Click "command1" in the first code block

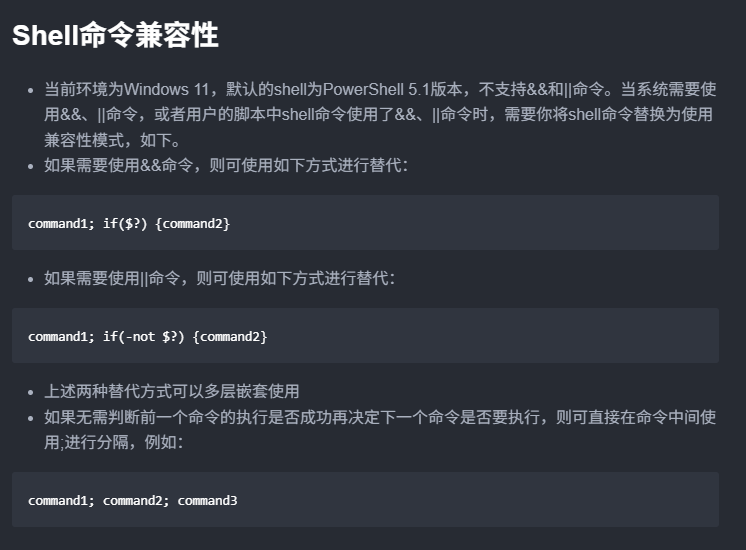coord(58,223)
